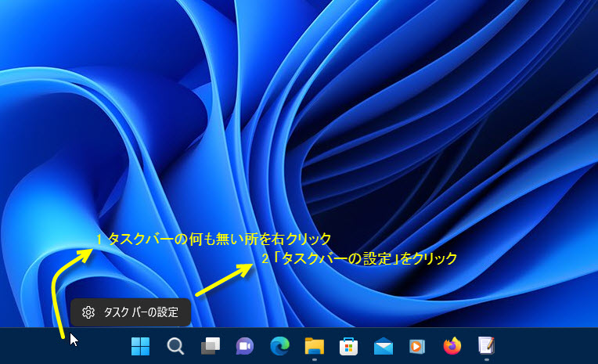Click empty taskbar space right of notepad icon
This screenshot has height=364, width=598.
pos(548,346)
